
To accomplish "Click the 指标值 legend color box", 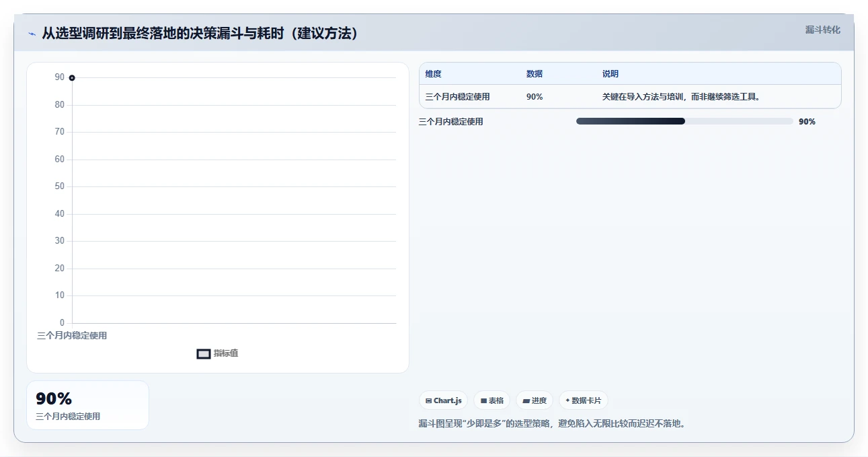I will (204, 354).
